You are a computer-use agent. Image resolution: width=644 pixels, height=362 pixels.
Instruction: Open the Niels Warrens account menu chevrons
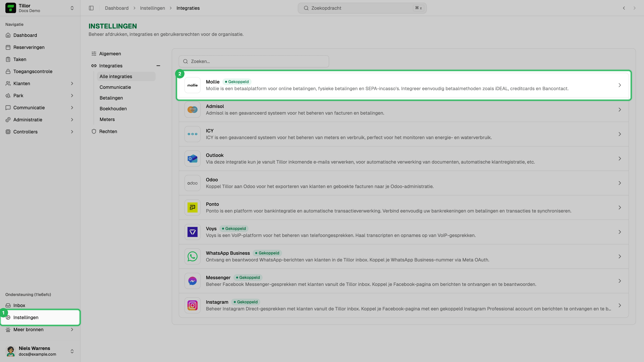coord(72,351)
